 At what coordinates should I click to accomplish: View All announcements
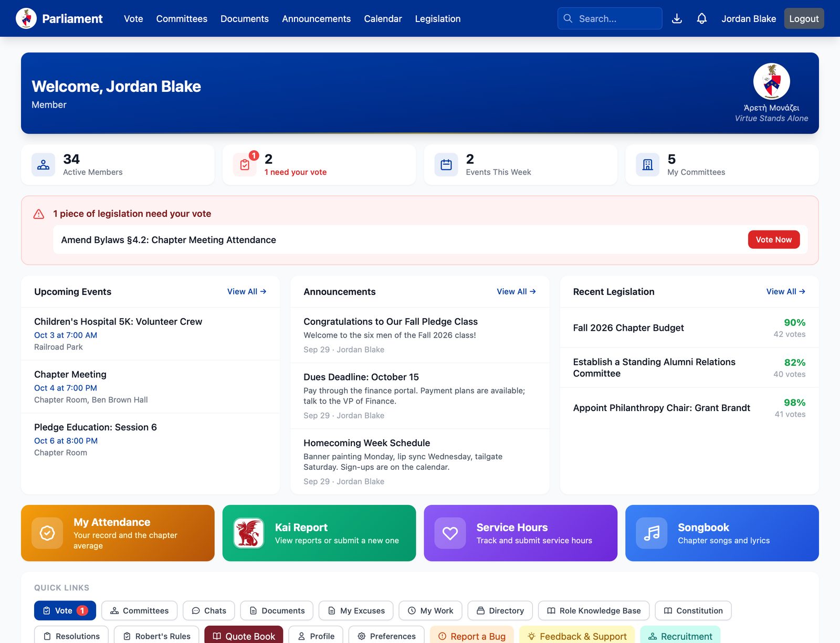pyautogui.click(x=516, y=291)
